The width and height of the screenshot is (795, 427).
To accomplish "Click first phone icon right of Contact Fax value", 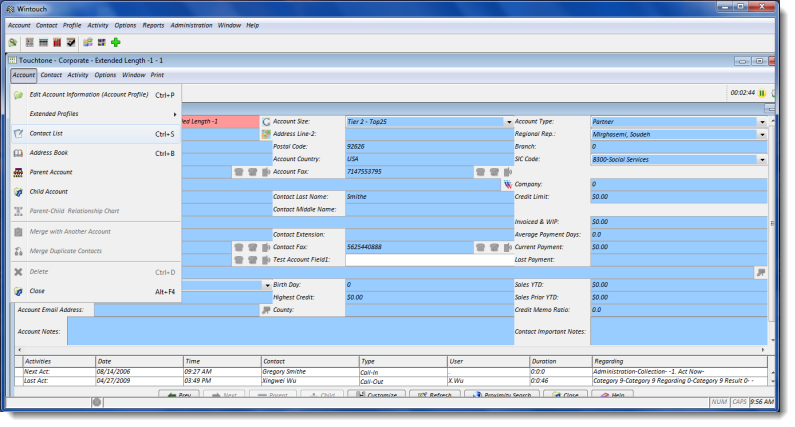I will point(480,247).
